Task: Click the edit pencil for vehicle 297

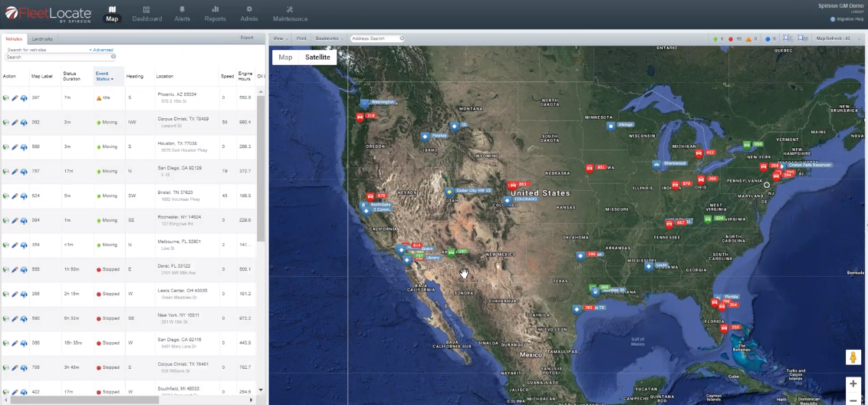Action: point(15,98)
